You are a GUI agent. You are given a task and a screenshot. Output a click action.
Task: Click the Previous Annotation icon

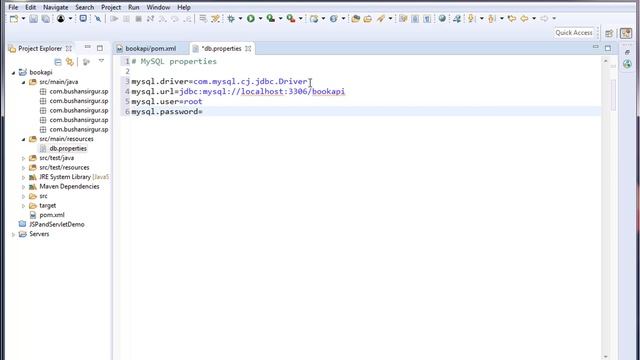tap(492, 19)
